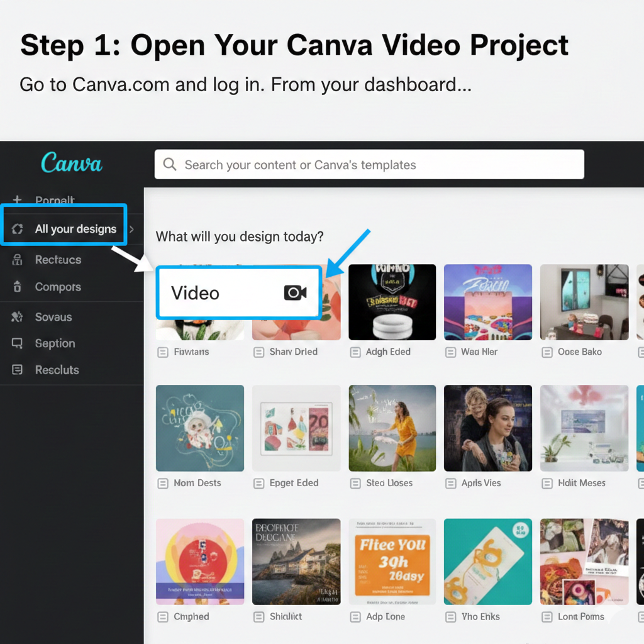
Task: Click the sync icon beside All your designs
Action: [x=18, y=229]
